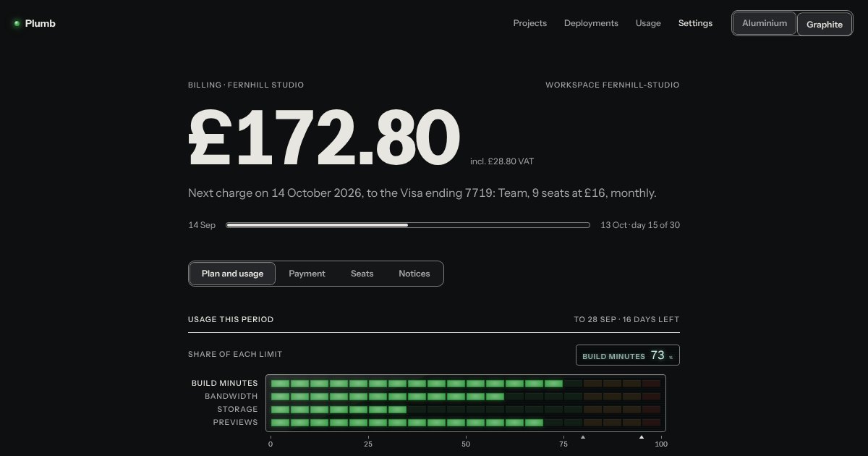Viewport: 868px width, 456px height.
Task: Switch to the Seats tab
Action: point(362,274)
